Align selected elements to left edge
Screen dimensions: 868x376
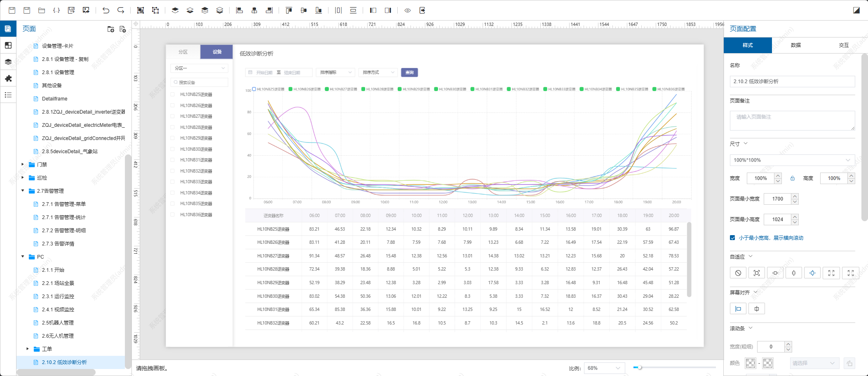click(x=239, y=10)
